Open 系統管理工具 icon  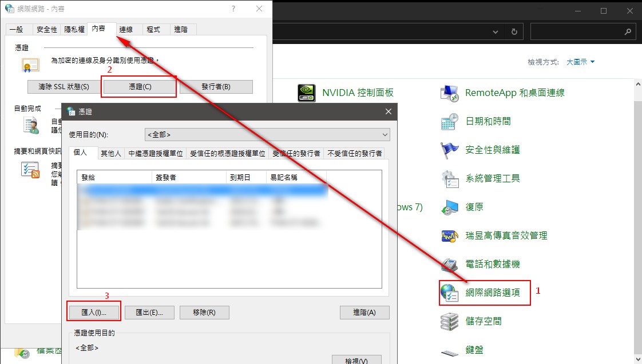click(x=450, y=178)
